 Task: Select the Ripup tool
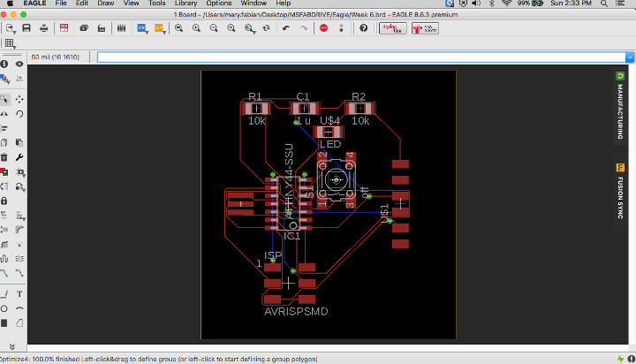click(x=19, y=274)
